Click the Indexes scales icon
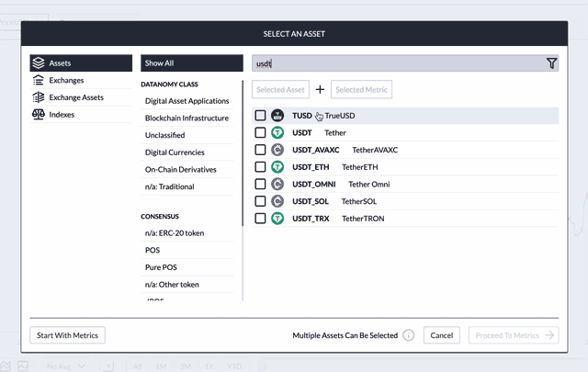Viewport: 588px width, 372px height. (39, 115)
